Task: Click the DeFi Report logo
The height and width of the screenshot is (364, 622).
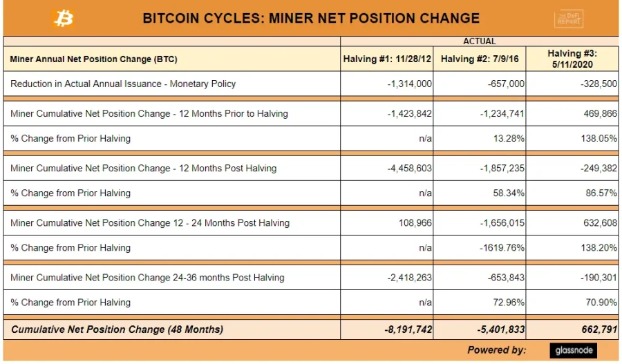Action: click(569, 19)
